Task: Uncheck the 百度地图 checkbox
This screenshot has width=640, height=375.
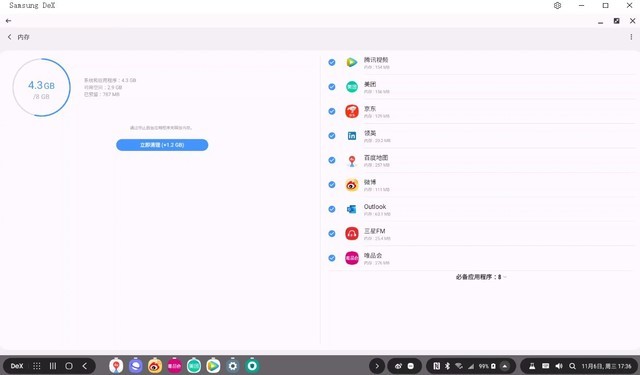Action: pyautogui.click(x=332, y=160)
